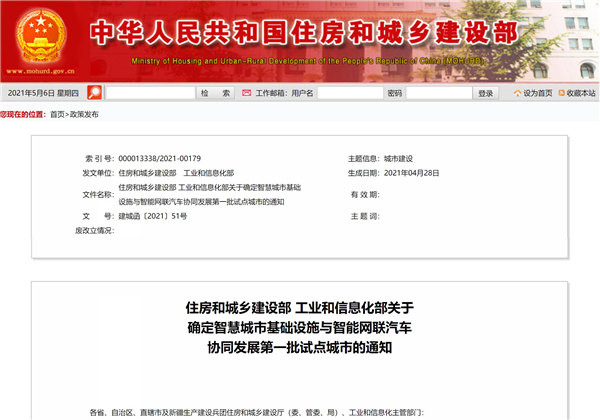Select issuing unit 住房和城乡建设部 工业和信息化部

[176, 173]
